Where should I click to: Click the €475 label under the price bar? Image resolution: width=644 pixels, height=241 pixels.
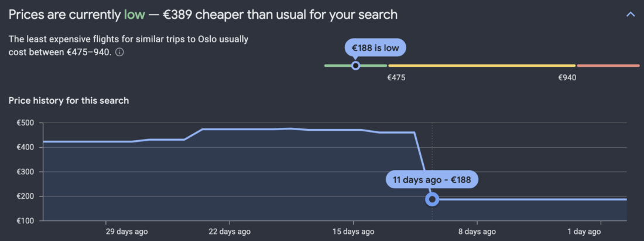[396, 77]
